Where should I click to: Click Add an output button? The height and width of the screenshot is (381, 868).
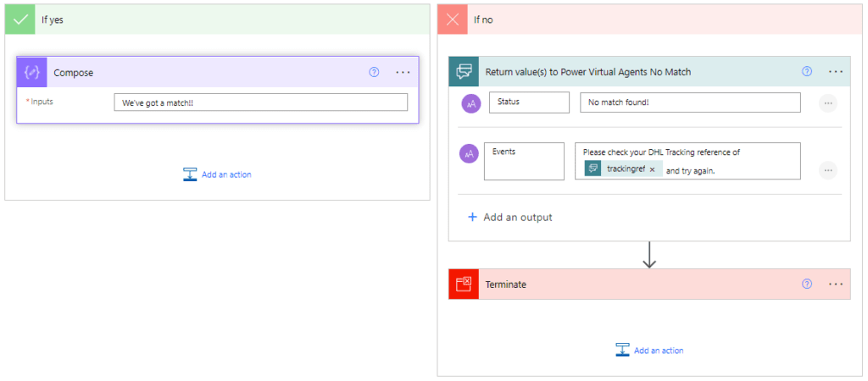click(x=509, y=218)
